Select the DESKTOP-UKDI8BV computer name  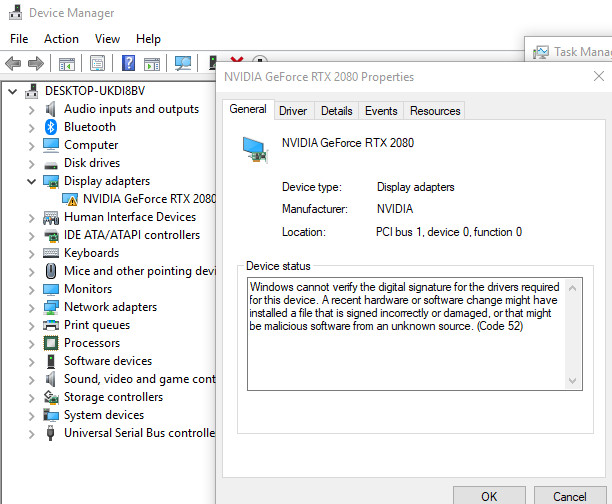[x=94, y=91]
